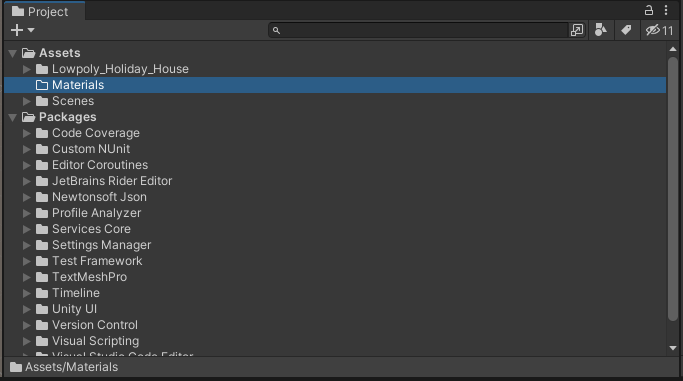Open the create asset dropdown arrow
Screen dimensions: 683x381
pyautogui.click(x=31, y=30)
